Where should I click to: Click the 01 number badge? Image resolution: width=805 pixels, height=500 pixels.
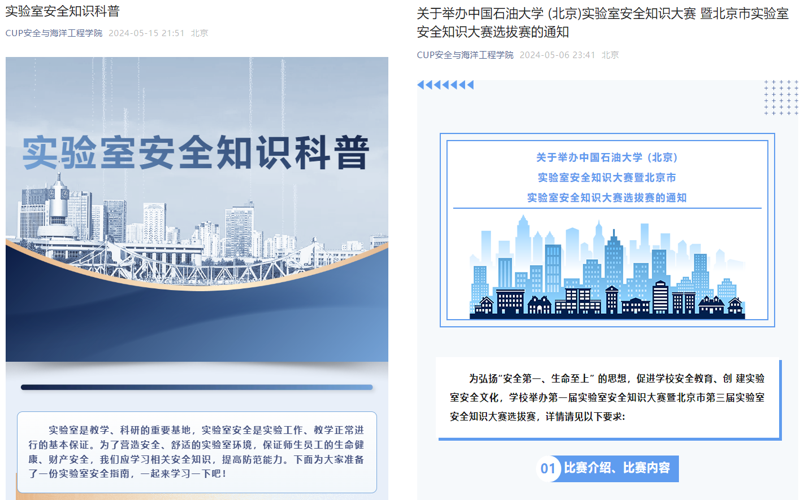point(548,468)
